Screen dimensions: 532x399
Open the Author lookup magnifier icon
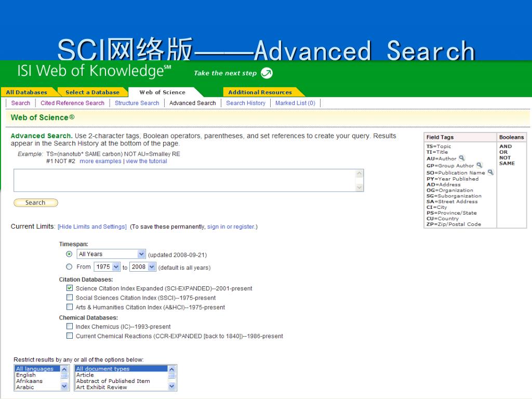[462, 158]
